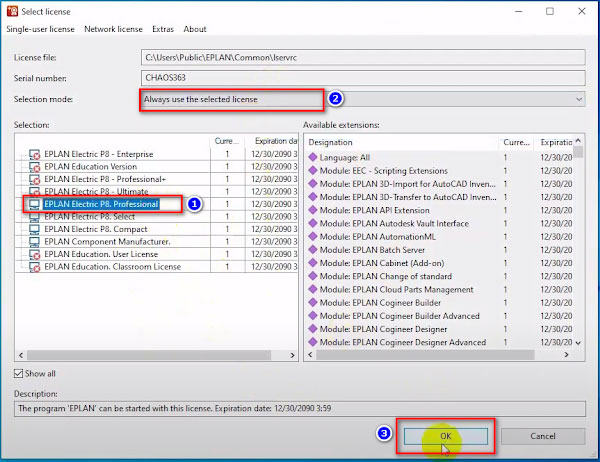Click the EPLAN Education Version license icon
This screenshot has width=600, height=462.
tap(35, 166)
